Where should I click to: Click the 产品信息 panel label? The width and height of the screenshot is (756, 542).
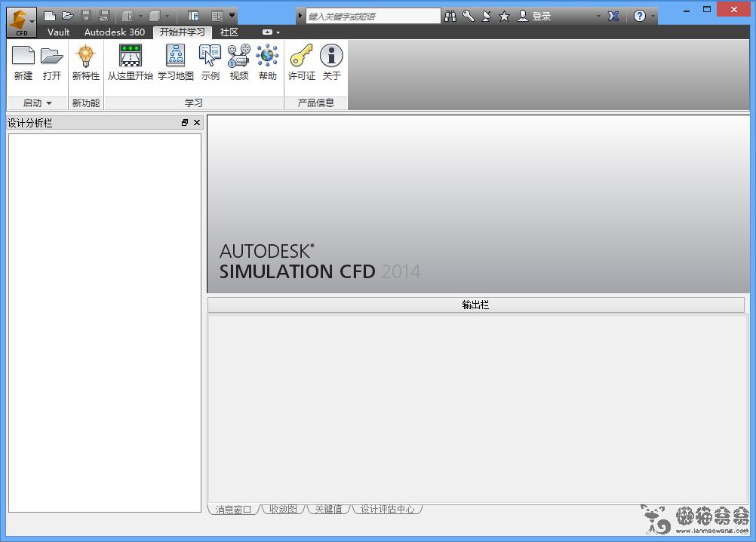(316, 103)
